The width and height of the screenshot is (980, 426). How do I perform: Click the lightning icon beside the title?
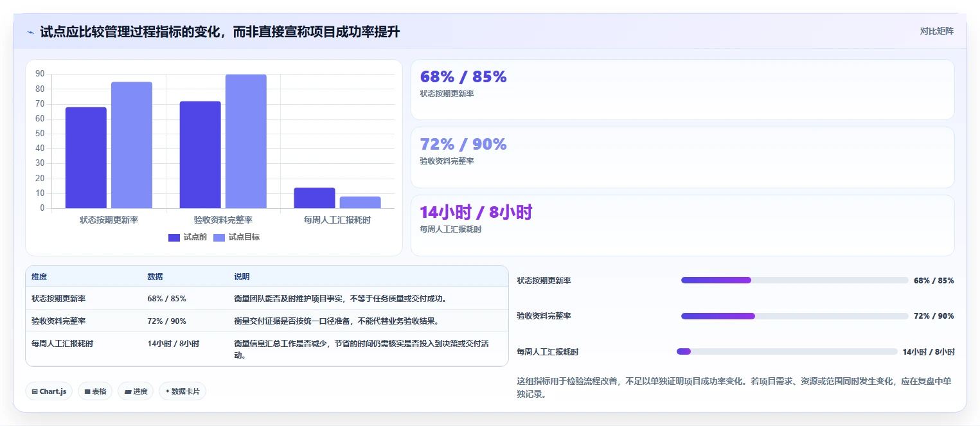(30, 32)
